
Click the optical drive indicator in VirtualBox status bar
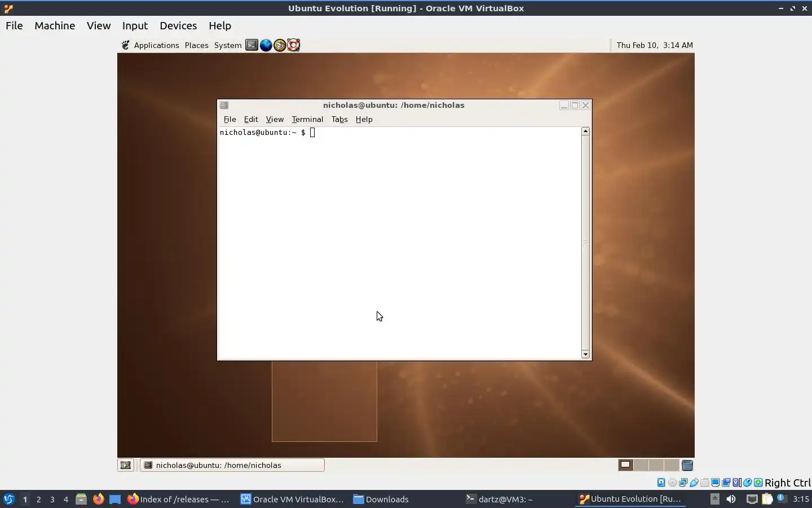click(x=672, y=483)
